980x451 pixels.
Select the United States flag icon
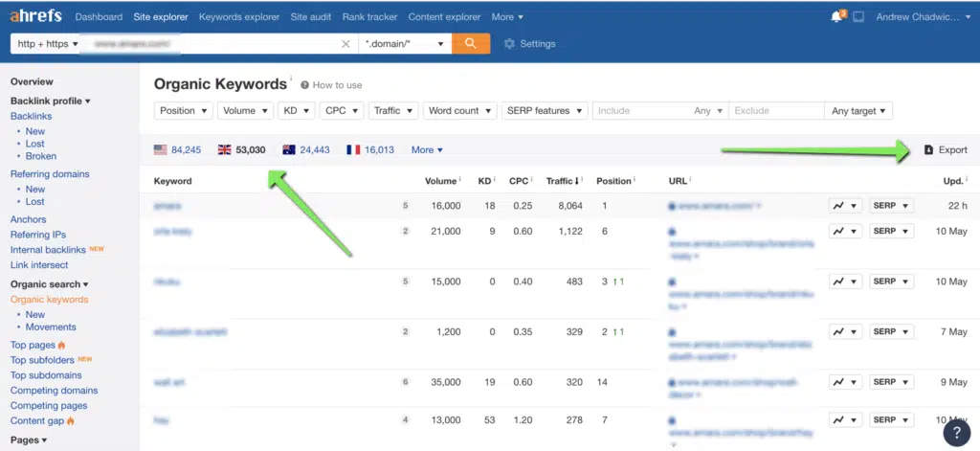click(161, 149)
